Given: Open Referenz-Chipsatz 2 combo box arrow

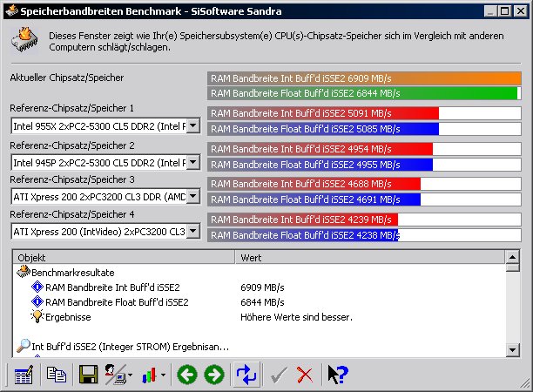Looking at the screenshot, I should pyautogui.click(x=193, y=162).
